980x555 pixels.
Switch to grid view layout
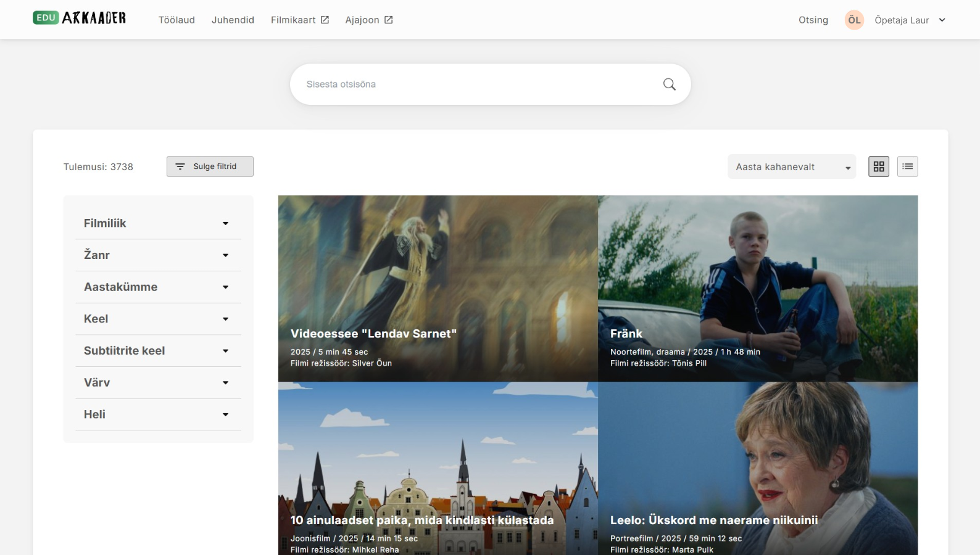[x=879, y=166]
